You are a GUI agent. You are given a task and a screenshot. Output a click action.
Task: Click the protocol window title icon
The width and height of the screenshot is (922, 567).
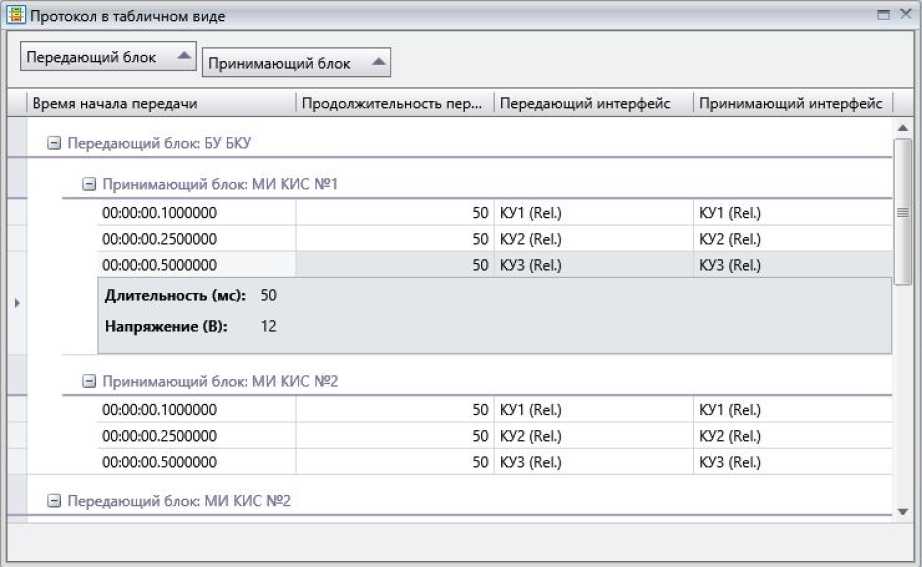pos(16,15)
